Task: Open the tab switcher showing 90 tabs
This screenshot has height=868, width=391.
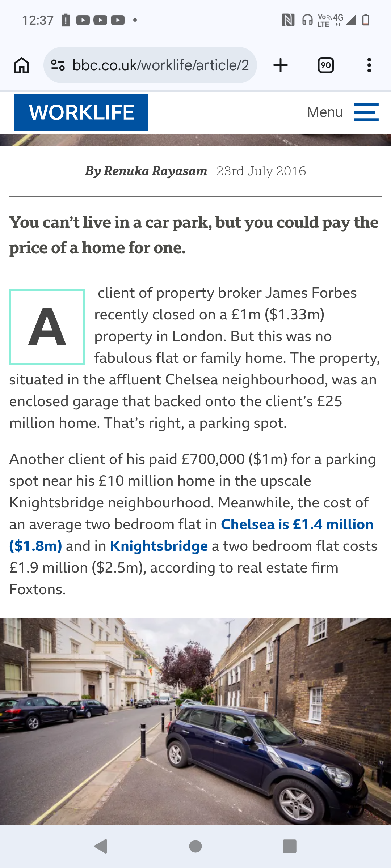Action: pos(325,65)
